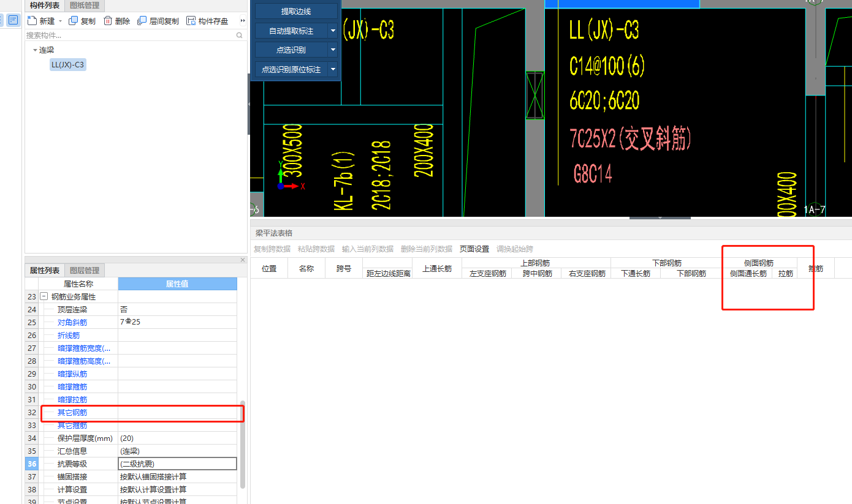Open the 点选识别 dropdown arrow

(333, 50)
